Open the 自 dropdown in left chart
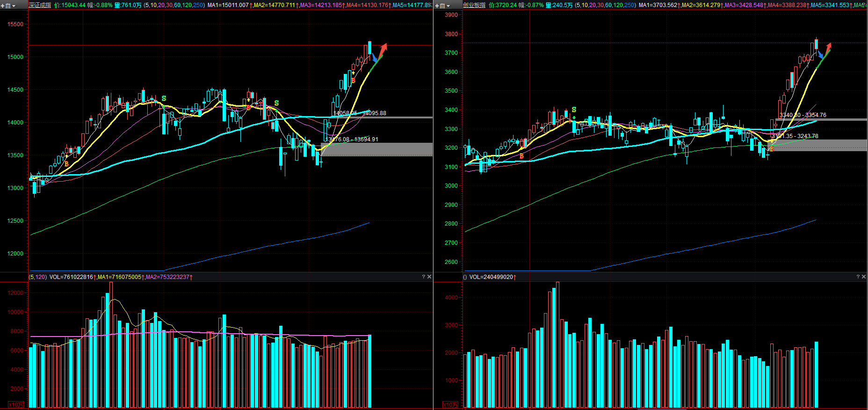Screen dimensions: 868x410 point(10,6)
